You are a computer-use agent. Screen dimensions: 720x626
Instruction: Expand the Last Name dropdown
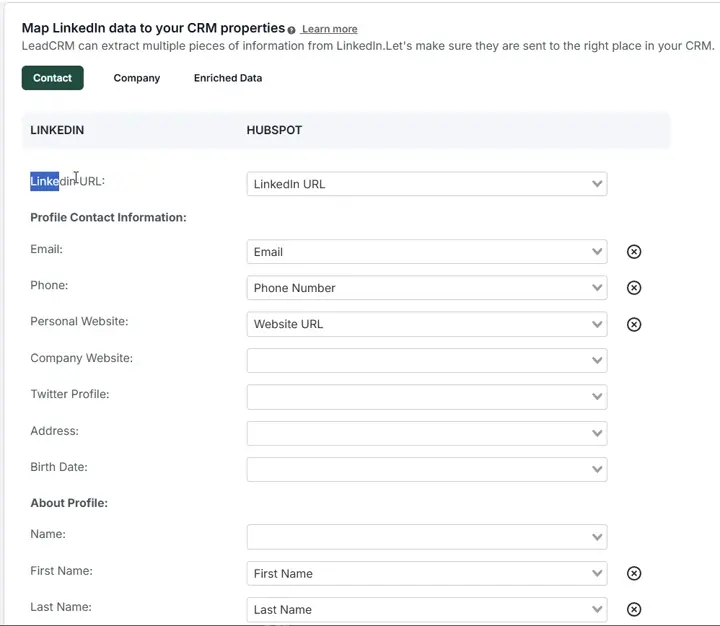(427, 609)
